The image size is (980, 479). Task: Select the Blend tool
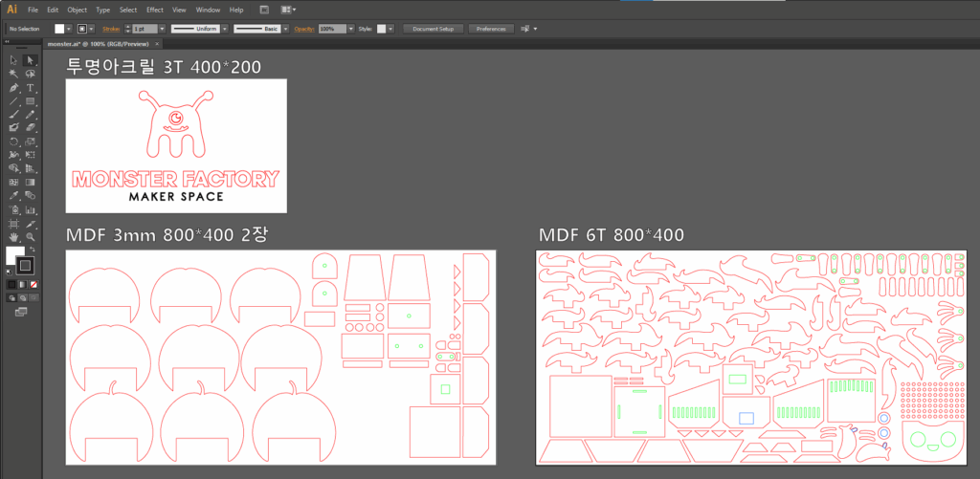30,196
